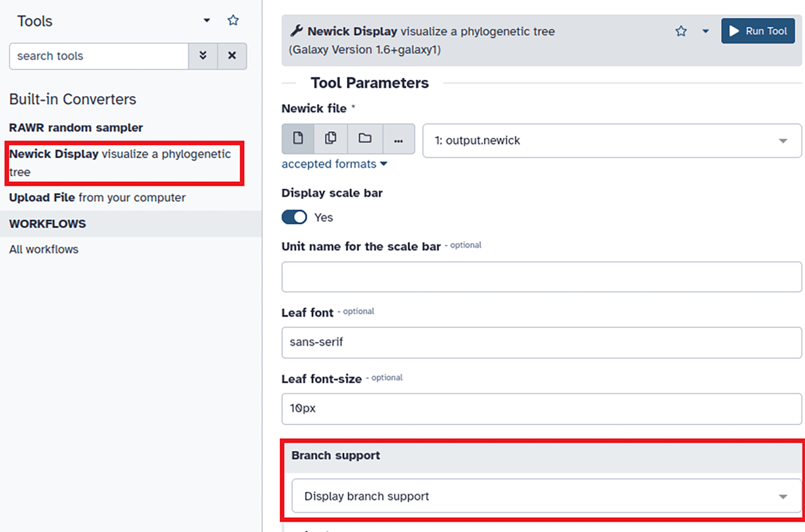This screenshot has width=805, height=532.
Task: Open the Newick file dataset dropdown
Action: [x=612, y=141]
